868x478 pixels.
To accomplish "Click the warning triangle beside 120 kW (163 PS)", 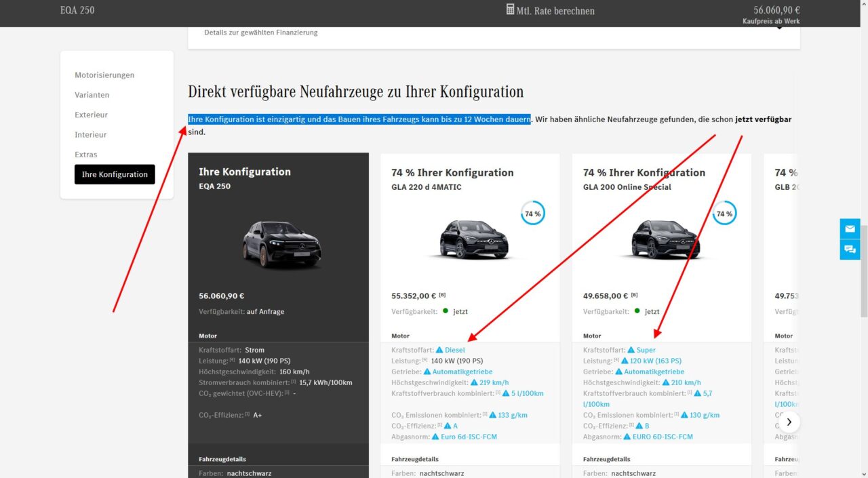I will (x=625, y=361).
